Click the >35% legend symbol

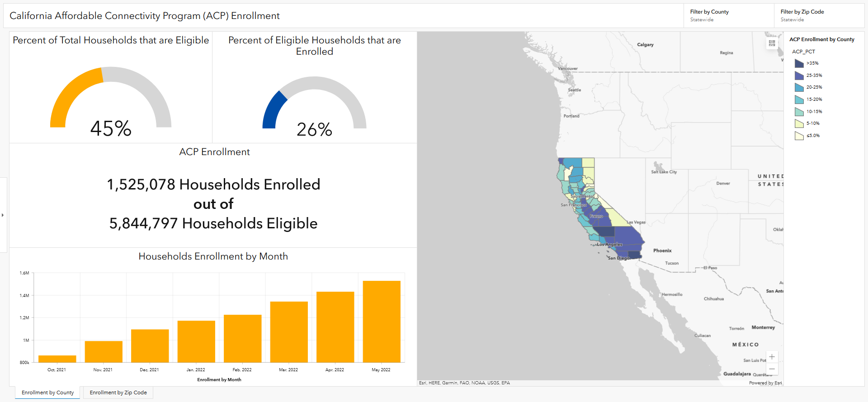click(x=799, y=63)
